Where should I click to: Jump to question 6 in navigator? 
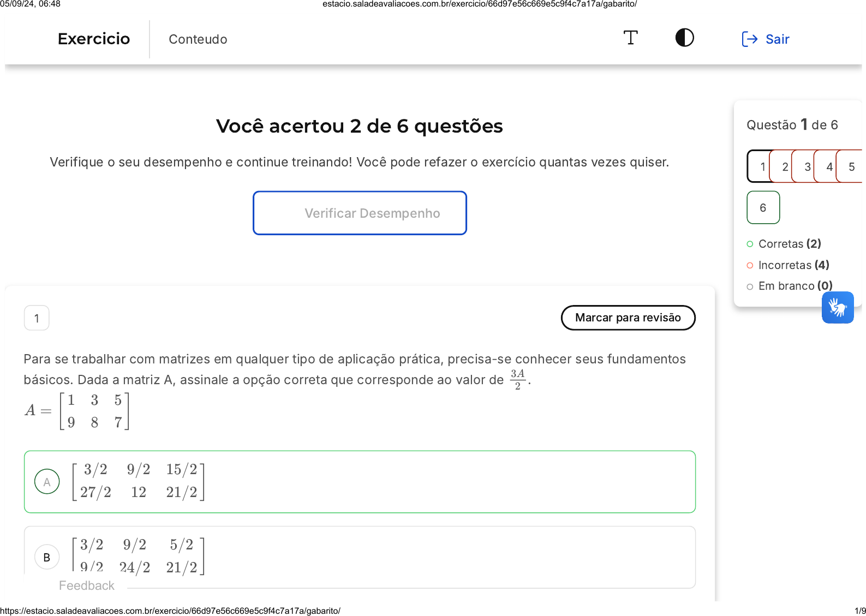click(x=763, y=208)
